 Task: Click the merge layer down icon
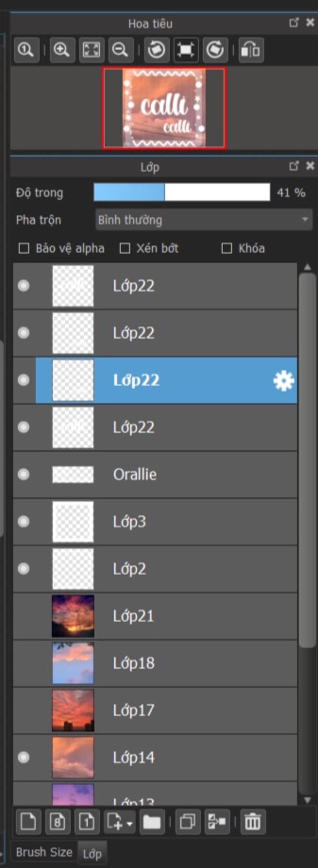click(x=217, y=821)
